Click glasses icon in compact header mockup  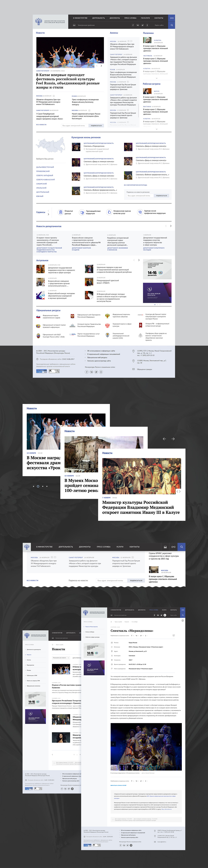(x=173, y=546)
